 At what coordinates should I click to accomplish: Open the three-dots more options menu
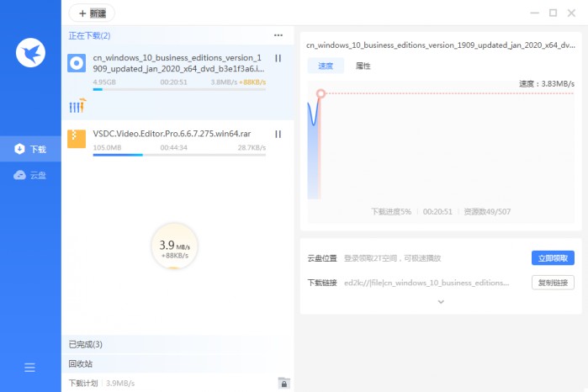(278, 35)
